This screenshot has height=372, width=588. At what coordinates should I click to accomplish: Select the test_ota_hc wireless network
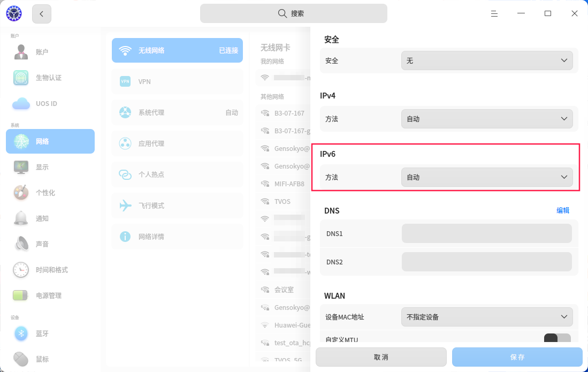[284, 343]
